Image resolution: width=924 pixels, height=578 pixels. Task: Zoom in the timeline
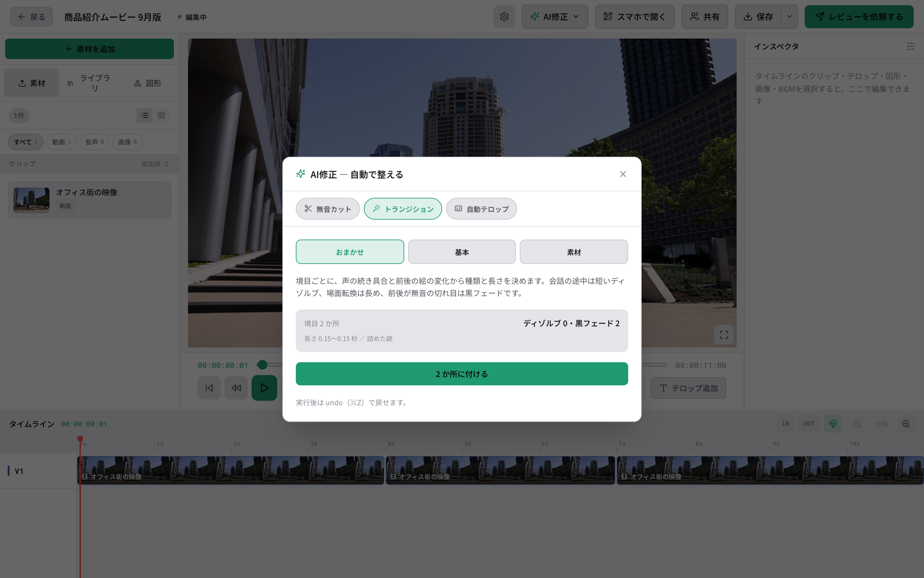pyautogui.click(x=906, y=424)
